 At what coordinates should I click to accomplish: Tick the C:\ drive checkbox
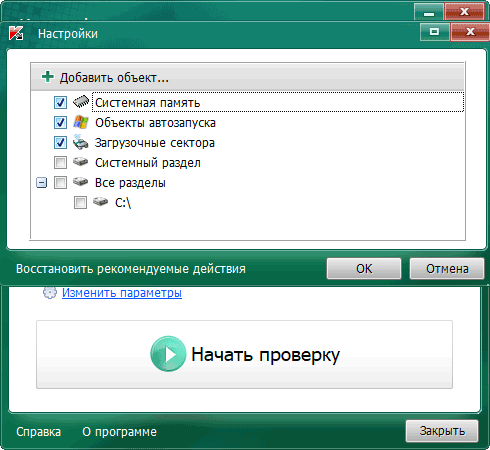(80, 202)
